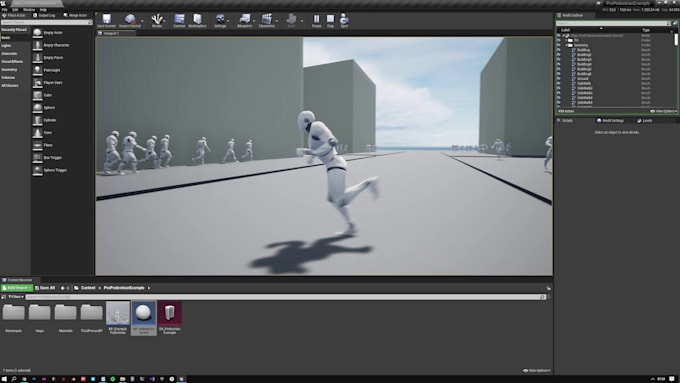This screenshot has height=383, width=680.
Task: Select the Cone primitive icon
Action: [37, 133]
